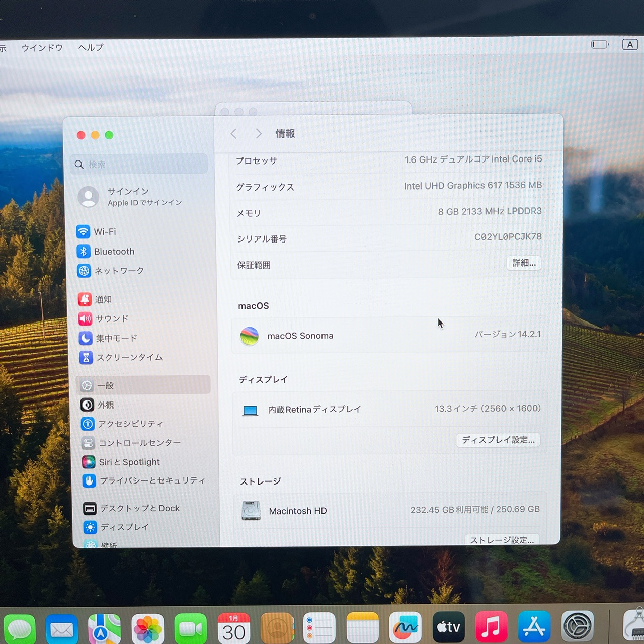Click the 詳細... warranty button
Screen dimensions: 644x644
tap(524, 263)
